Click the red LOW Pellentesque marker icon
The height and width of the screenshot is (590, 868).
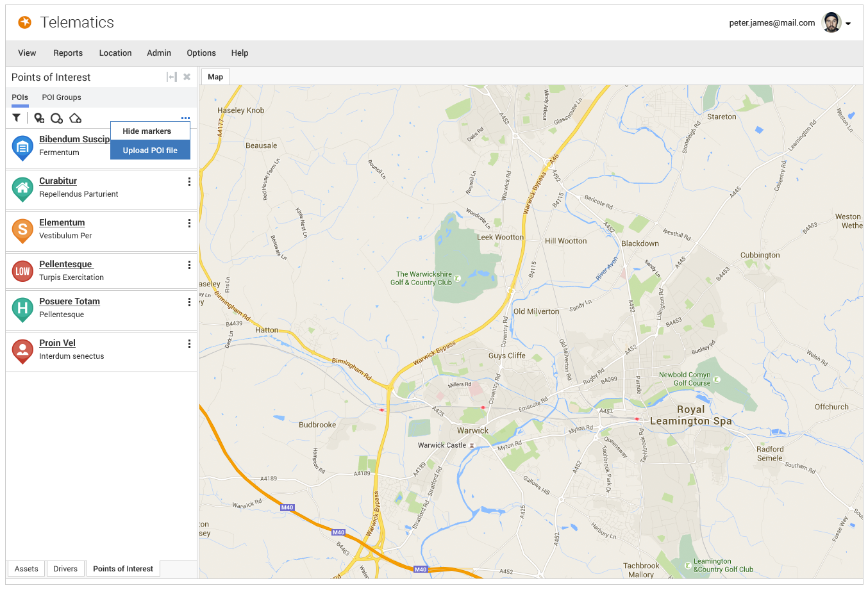(22, 272)
